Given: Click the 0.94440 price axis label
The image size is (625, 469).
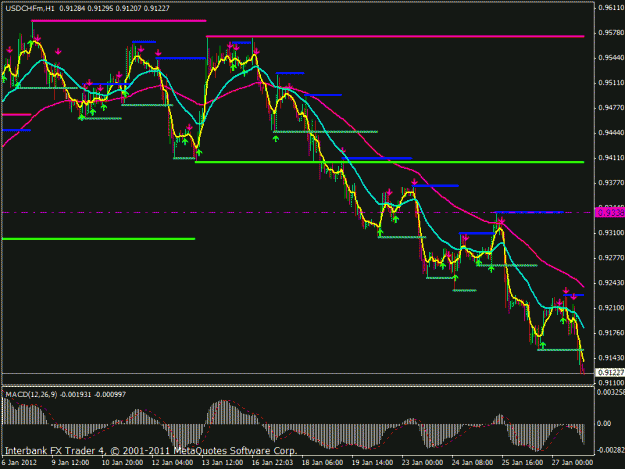Looking at the screenshot, I should pyautogui.click(x=611, y=133).
